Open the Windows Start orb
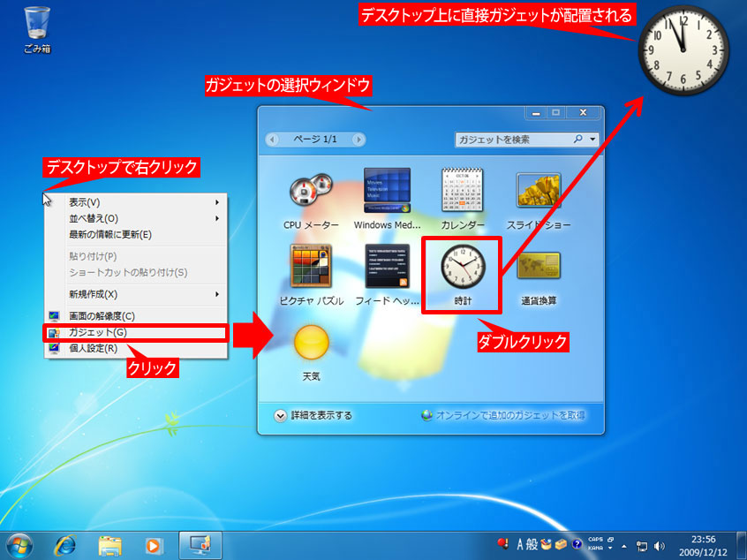The width and height of the screenshot is (747, 560). coord(19,545)
